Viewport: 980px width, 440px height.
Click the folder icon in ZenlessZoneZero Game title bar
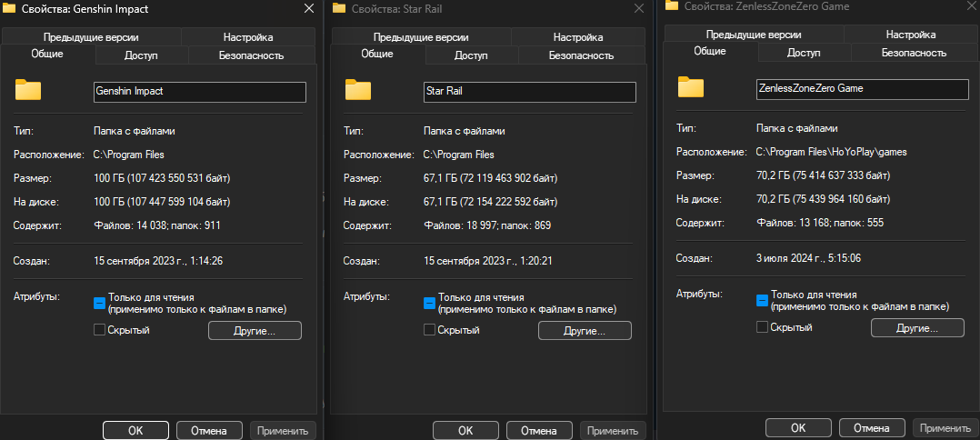[672, 5]
